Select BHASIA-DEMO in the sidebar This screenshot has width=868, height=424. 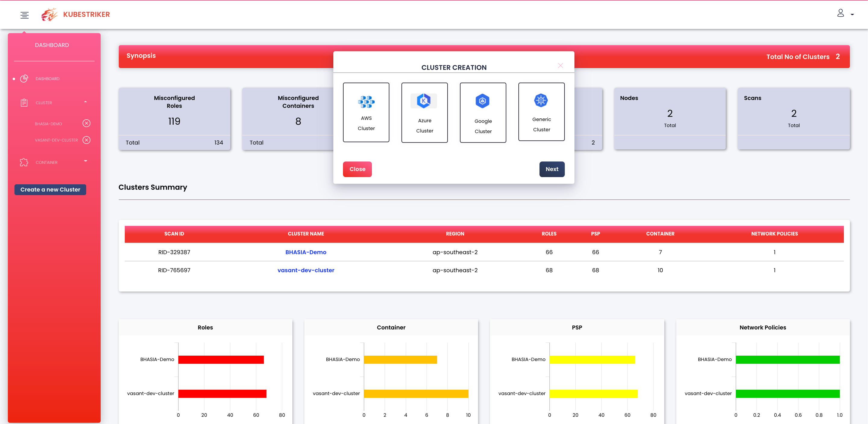(49, 124)
